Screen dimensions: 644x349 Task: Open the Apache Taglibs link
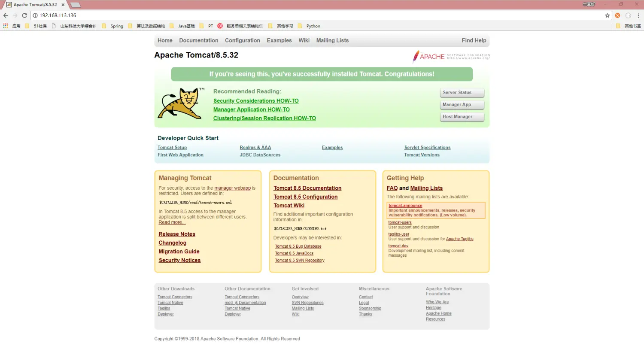pyautogui.click(x=459, y=239)
